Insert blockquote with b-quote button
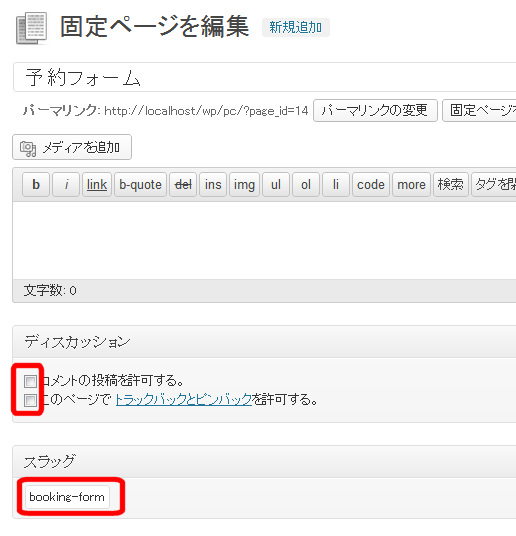 click(140, 185)
